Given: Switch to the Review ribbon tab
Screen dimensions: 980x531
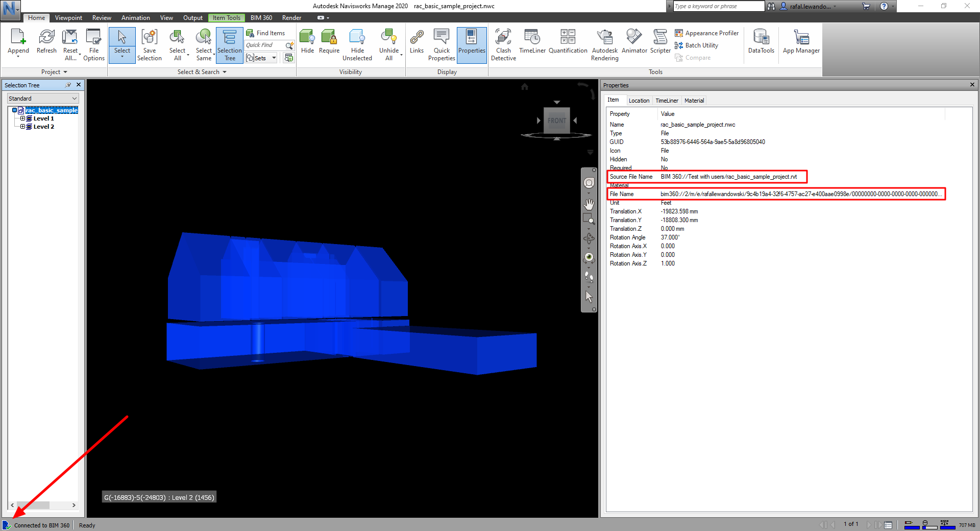Looking at the screenshot, I should pyautogui.click(x=102, y=18).
